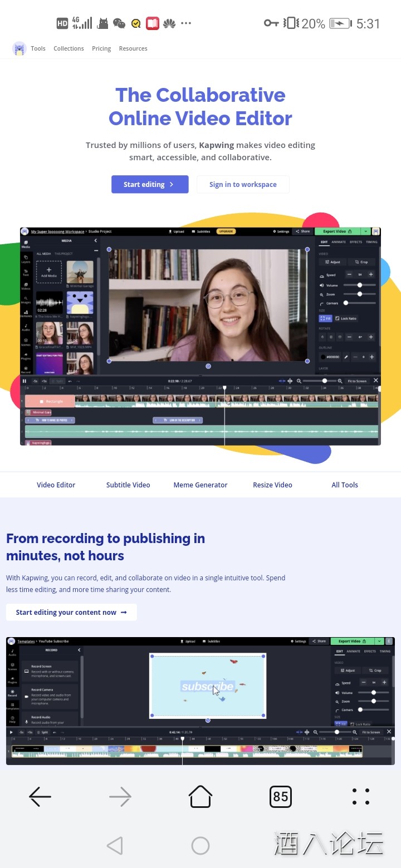This screenshot has width=401, height=868.
Task: Expand the Resources navigation menu
Action: pos(133,49)
